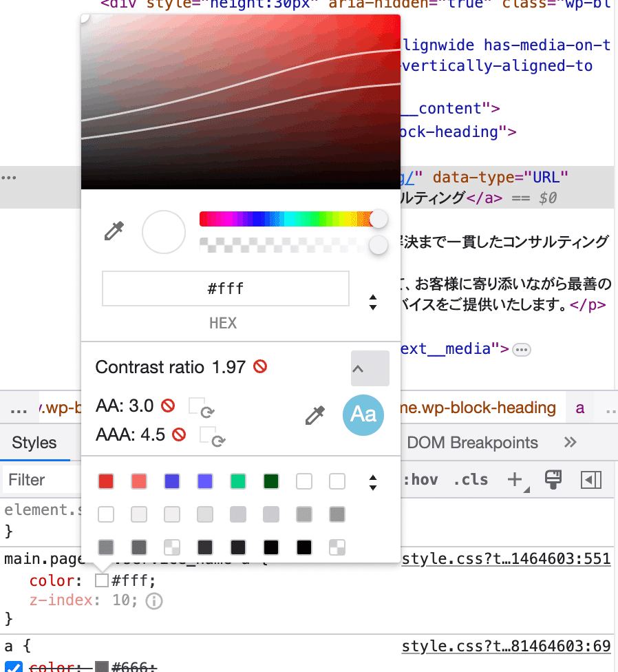Select the salmon pink palette swatch
Screen dimensions: 618x672
pos(139,481)
